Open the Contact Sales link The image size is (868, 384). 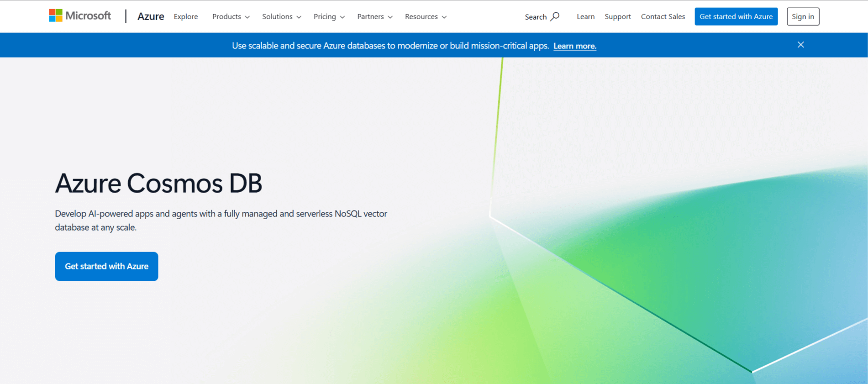(x=663, y=16)
